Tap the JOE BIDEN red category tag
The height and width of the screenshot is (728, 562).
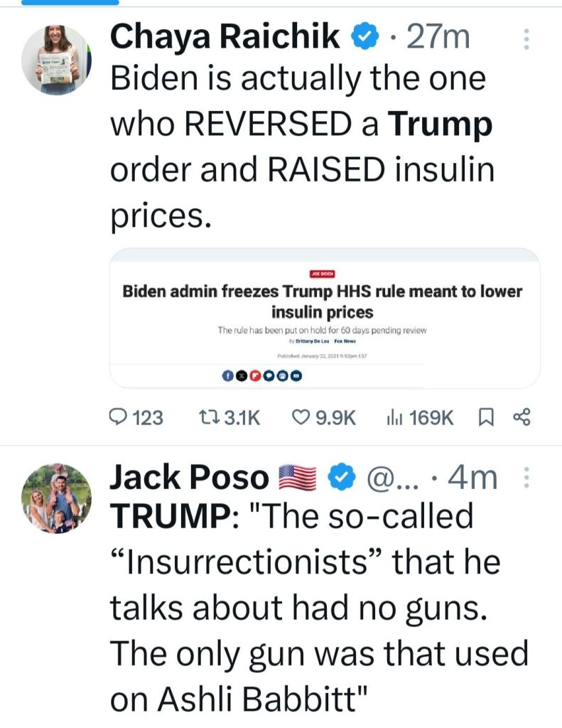pos(322,273)
